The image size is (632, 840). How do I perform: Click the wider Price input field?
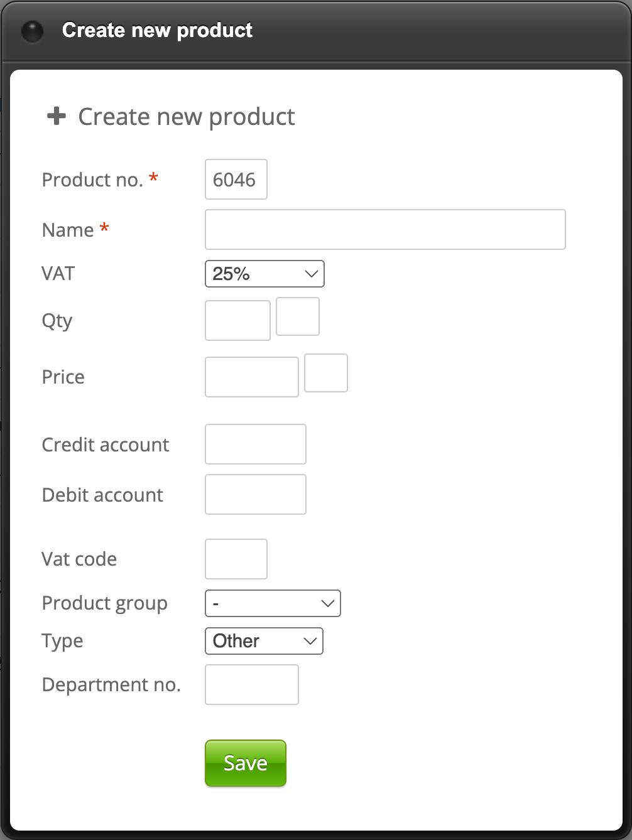point(251,377)
